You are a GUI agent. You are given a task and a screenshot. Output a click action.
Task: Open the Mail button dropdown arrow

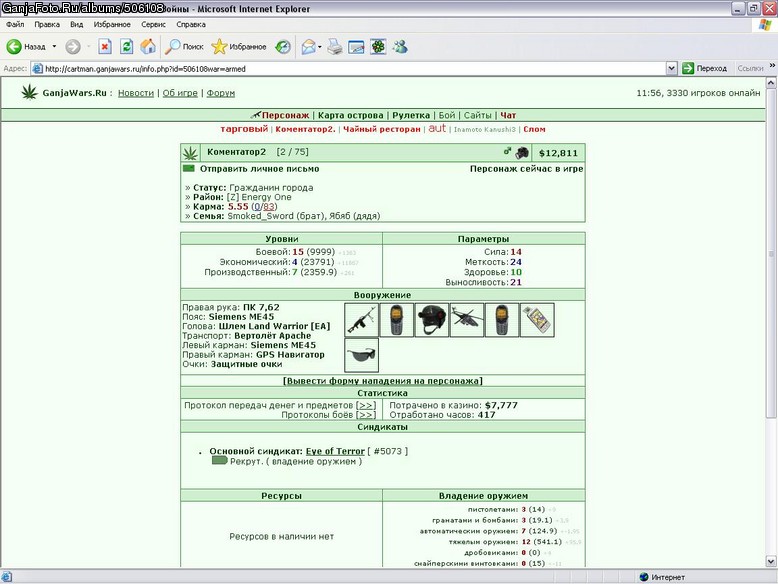point(320,47)
